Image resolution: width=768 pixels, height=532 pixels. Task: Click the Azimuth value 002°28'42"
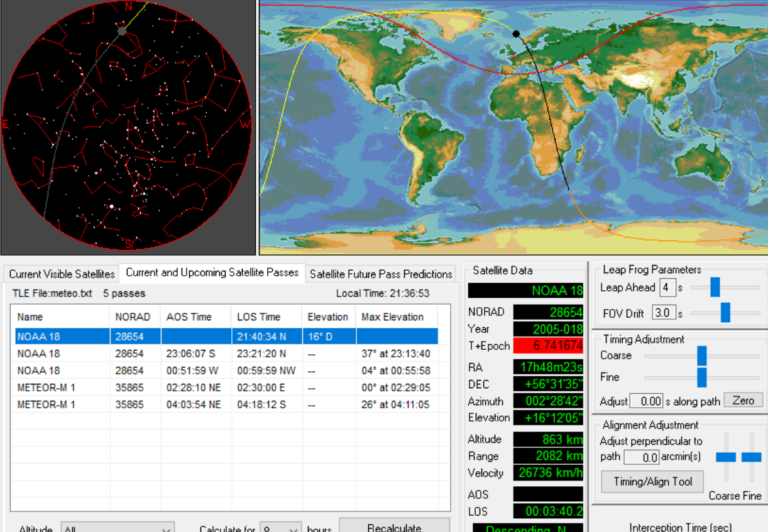pos(549,401)
